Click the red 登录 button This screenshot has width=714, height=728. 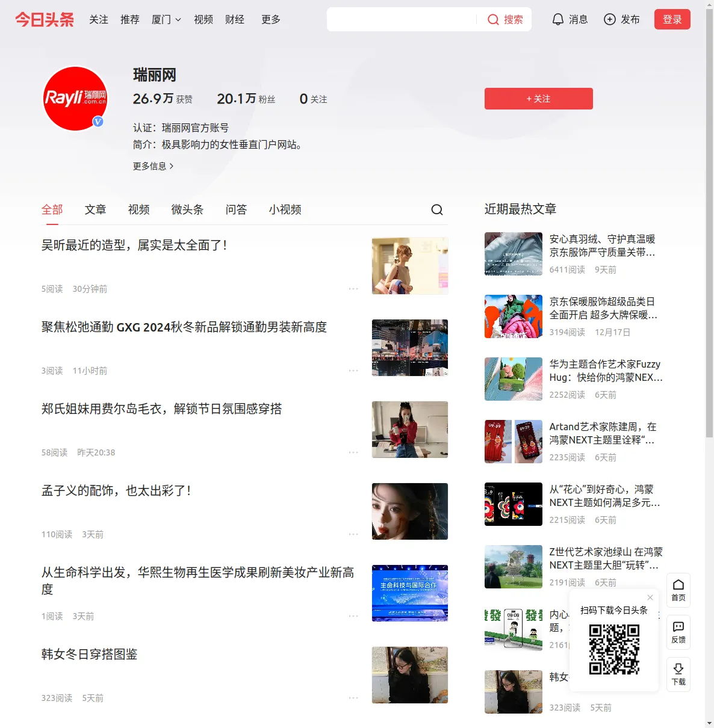[x=672, y=19]
